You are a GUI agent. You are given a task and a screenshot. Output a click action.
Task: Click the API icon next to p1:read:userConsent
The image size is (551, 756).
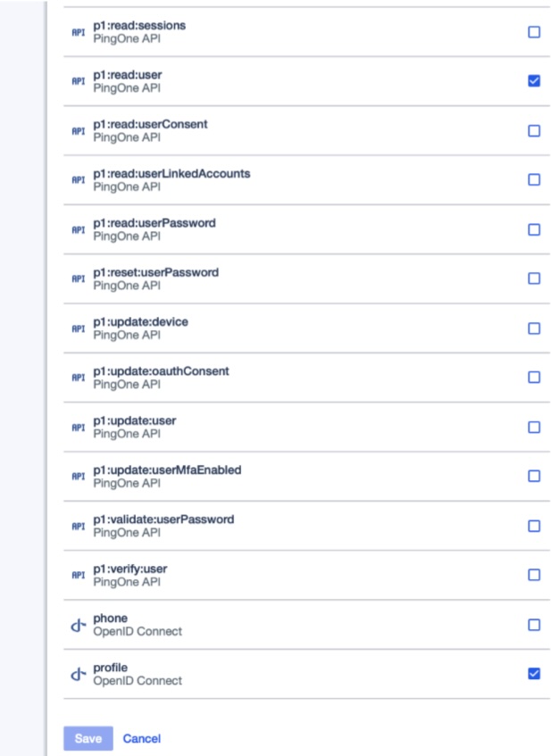[x=77, y=130]
